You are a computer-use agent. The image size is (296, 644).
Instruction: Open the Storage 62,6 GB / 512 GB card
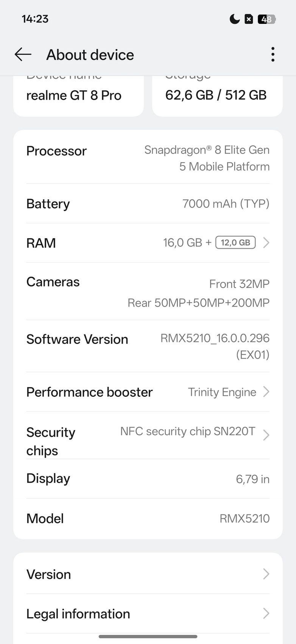[x=217, y=96]
